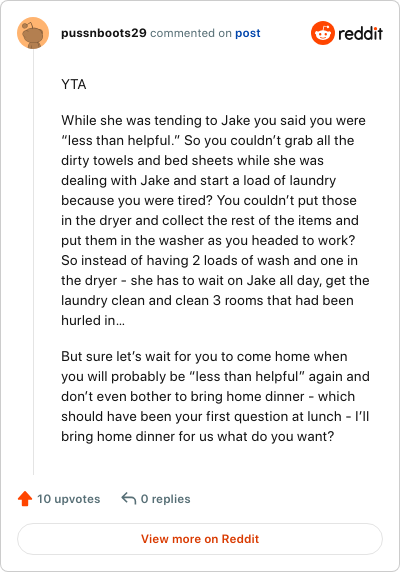Screen dimensions: 400x572
Task: Click the line starting "But sure let's wait"
Action: 204,356
